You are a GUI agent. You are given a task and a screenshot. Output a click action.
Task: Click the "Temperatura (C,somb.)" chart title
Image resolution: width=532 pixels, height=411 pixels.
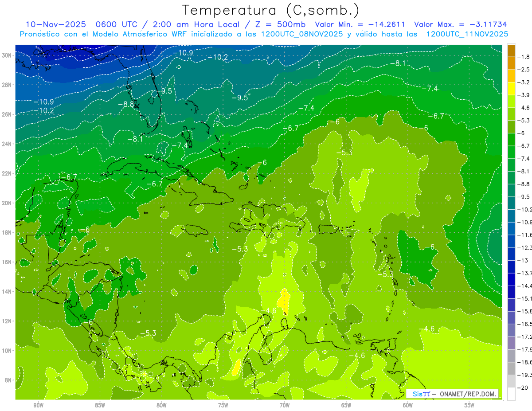(x=270, y=10)
